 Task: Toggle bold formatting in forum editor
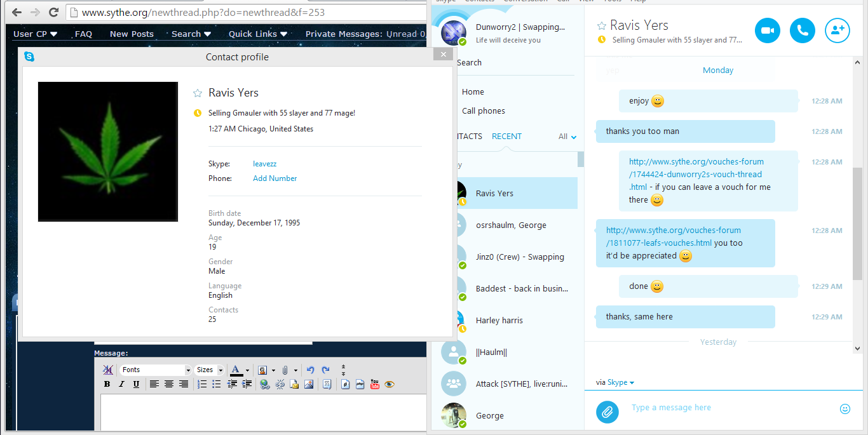tap(107, 384)
